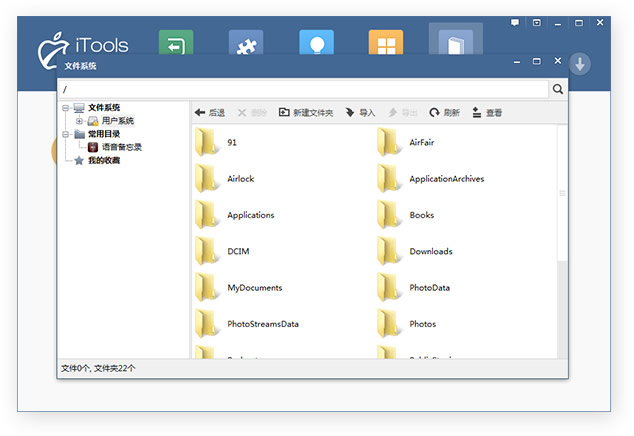Maximize the 文件系统 file window
Screen dimensions: 634x436
pos(537,61)
